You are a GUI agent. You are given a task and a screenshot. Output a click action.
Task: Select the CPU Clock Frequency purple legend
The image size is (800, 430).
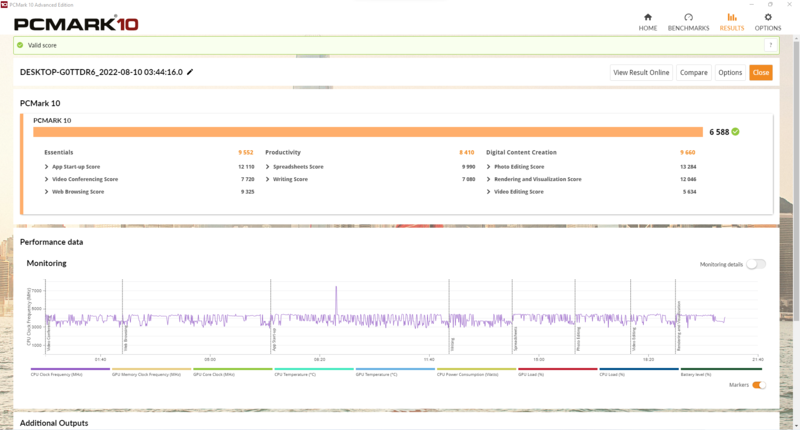(70, 372)
